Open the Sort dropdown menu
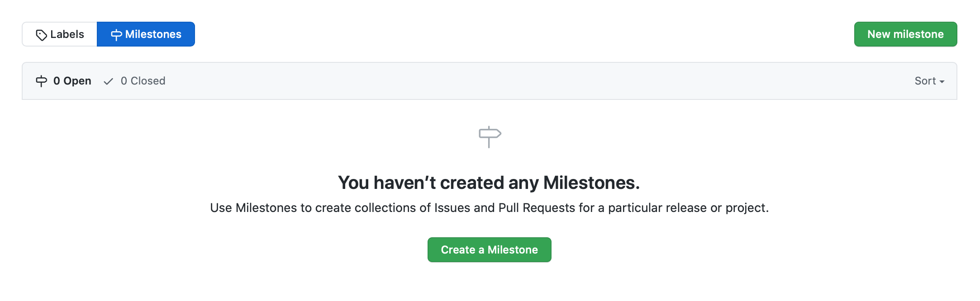Image resolution: width=980 pixels, height=301 pixels. click(929, 81)
